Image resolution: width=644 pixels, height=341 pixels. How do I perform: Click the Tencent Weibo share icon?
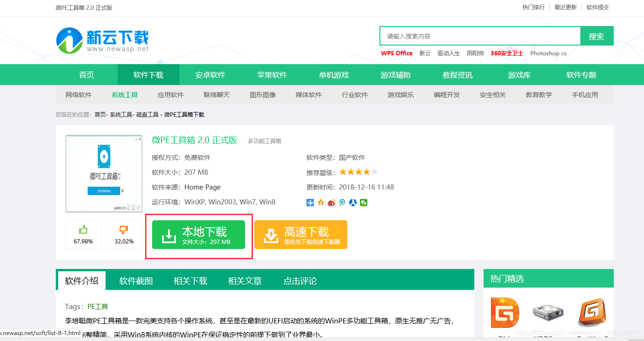(342, 203)
